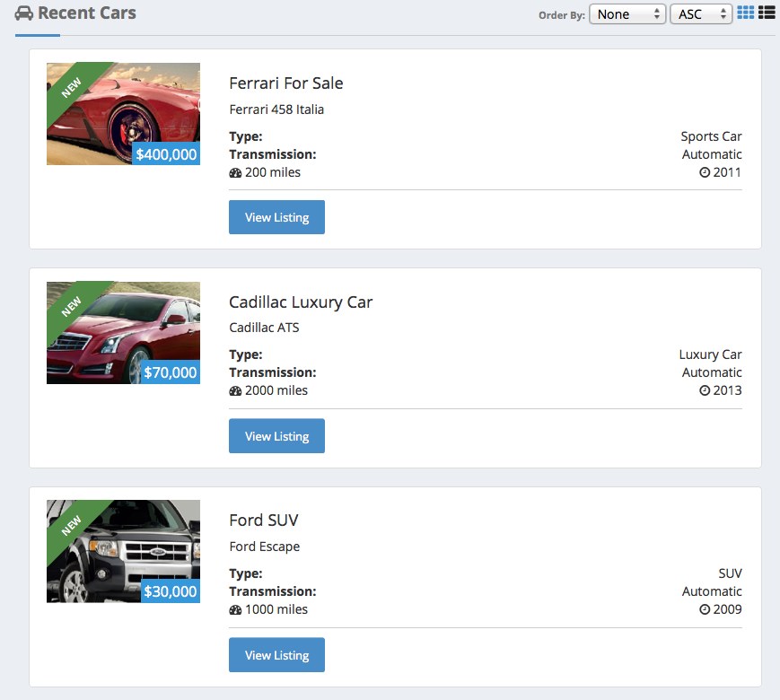View Listing for Cadillac Luxury Car
The height and width of the screenshot is (700, 780).
(x=276, y=436)
